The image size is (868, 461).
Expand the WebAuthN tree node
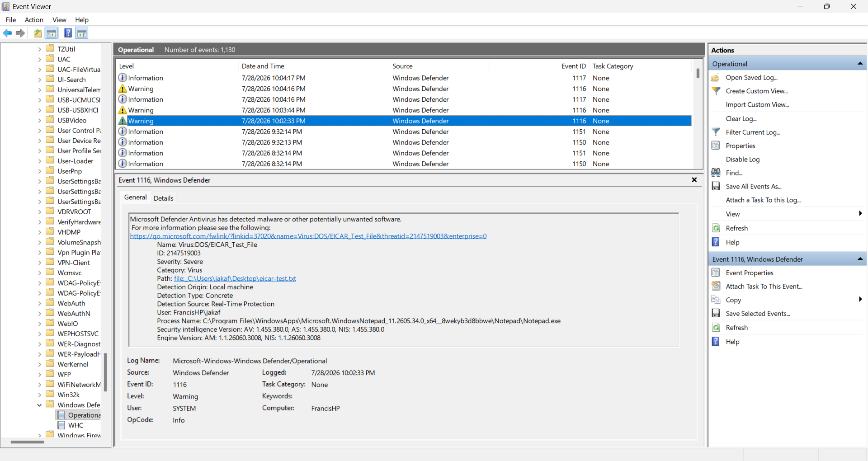click(40, 314)
